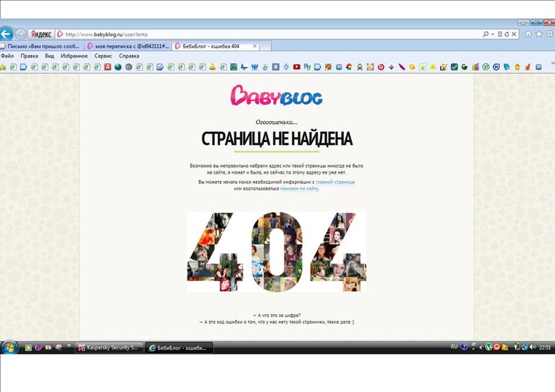The image size is (555, 392).
Task: Click the blue-green globe favorites icon
Action: click(118, 67)
